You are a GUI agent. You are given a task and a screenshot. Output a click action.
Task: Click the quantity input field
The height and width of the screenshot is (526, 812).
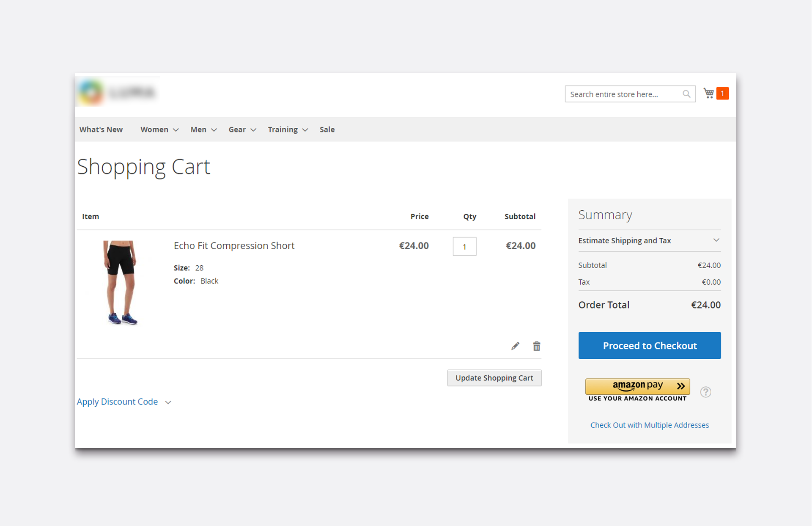coord(464,246)
